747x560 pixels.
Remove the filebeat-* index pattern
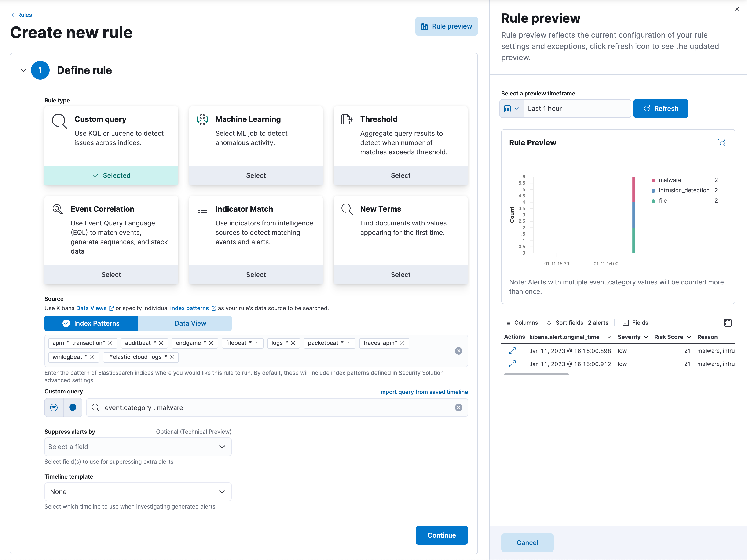(257, 343)
